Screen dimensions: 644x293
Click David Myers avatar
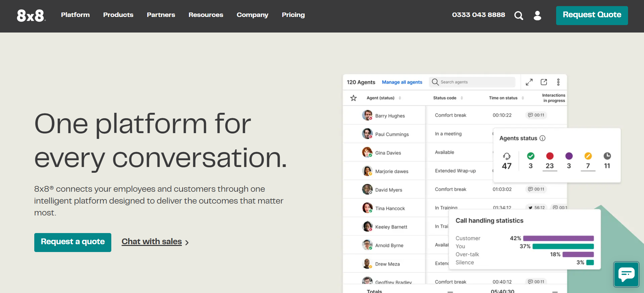(367, 189)
